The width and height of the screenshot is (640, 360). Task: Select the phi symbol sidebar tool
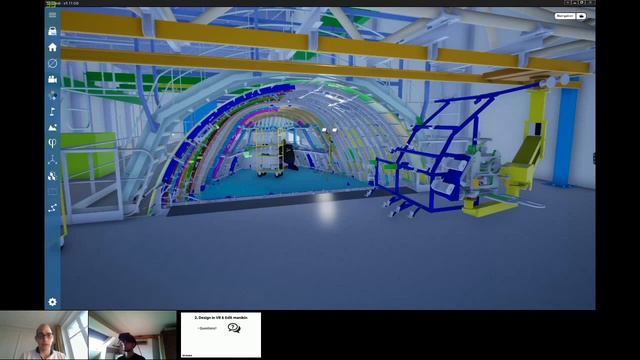pyautogui.click(x=52, y=143)
